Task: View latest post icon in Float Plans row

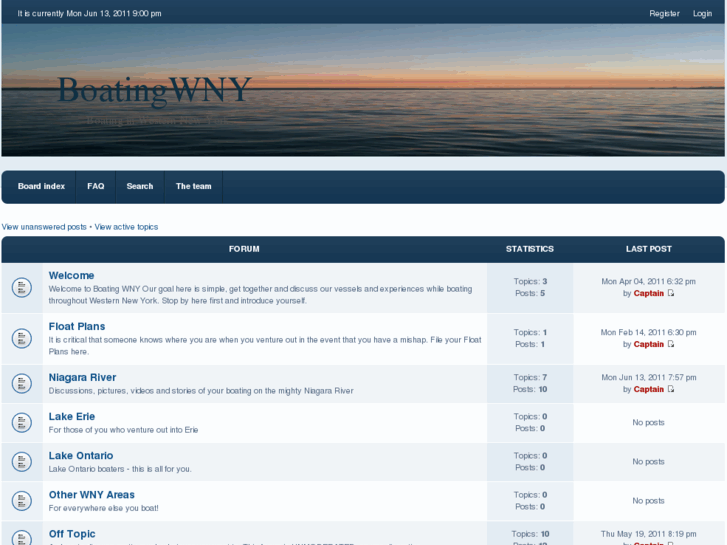Action: [670, 344]
